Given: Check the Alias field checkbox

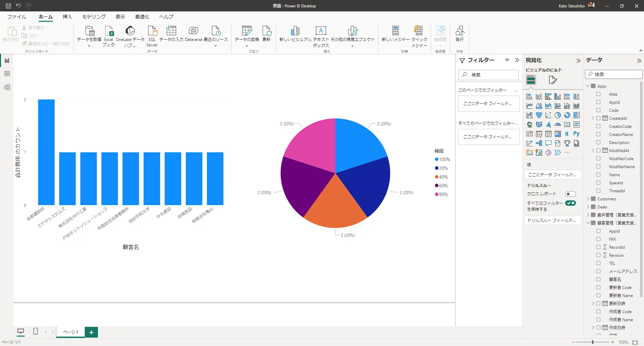Looking at the screenshot, I should (599, 94).
